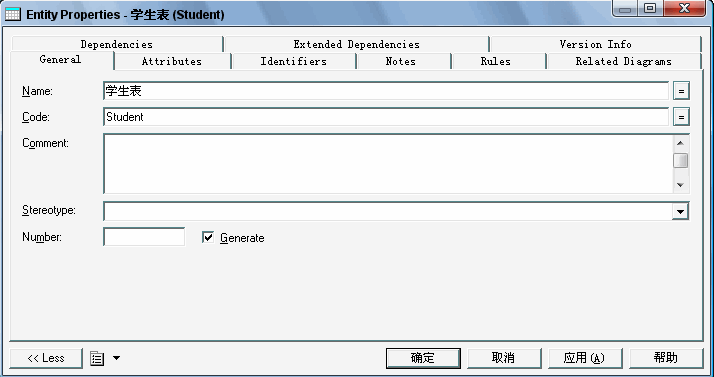The width and height of the screenshot is (714, 377).
Task: Open the Version Info tab
Action: 596,44
